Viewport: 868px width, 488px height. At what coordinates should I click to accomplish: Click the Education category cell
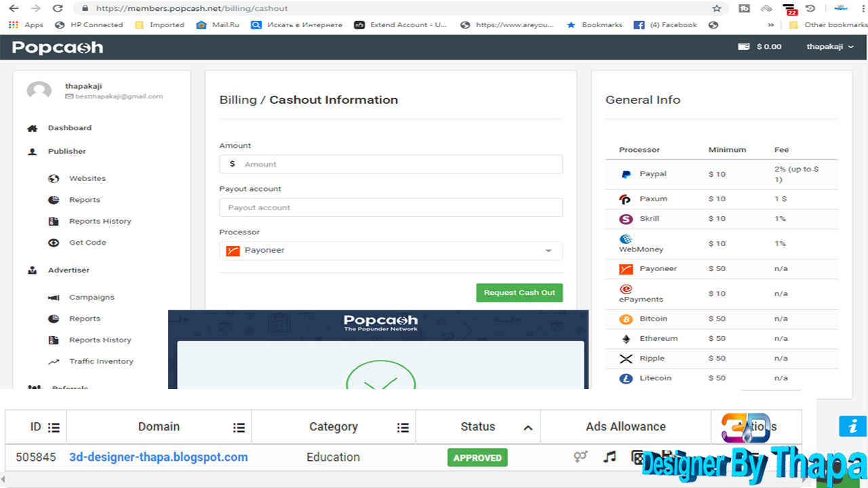[333, 457]
